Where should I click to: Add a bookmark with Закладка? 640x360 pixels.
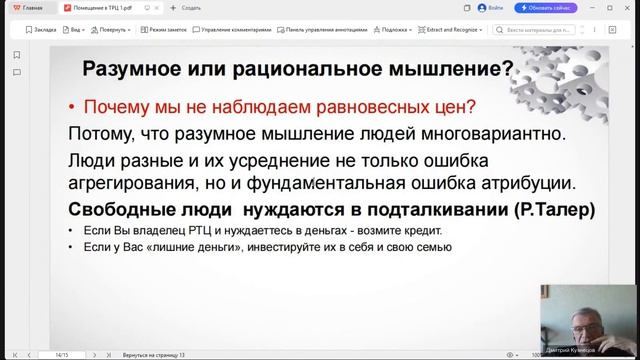click(x=41, y=30)
